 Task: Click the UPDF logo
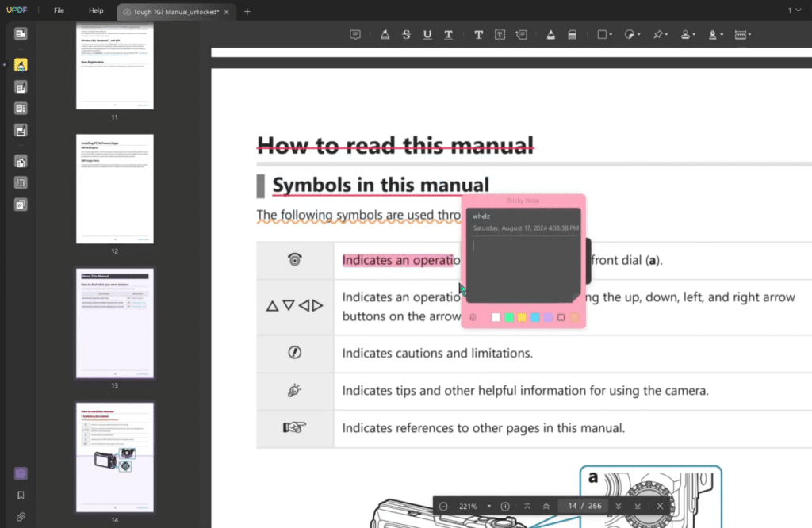(17, 10)
